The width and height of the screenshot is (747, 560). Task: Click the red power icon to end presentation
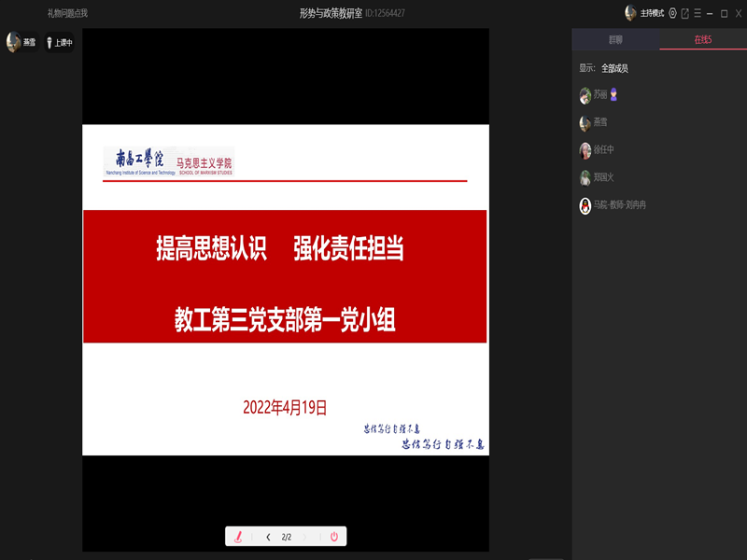[334, 537]
